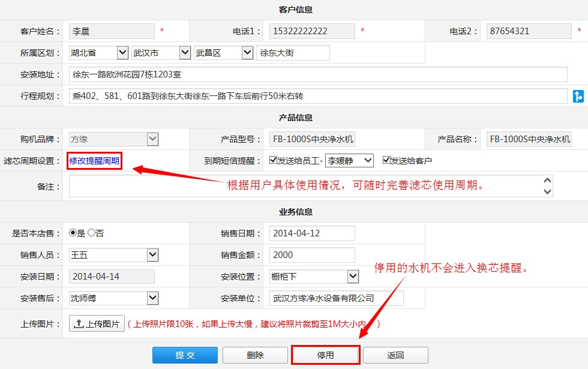The image size is (588, 369).
Task: Open the 安装位置 橱柜下 dropdown
Action: click(x=353, y=277)
